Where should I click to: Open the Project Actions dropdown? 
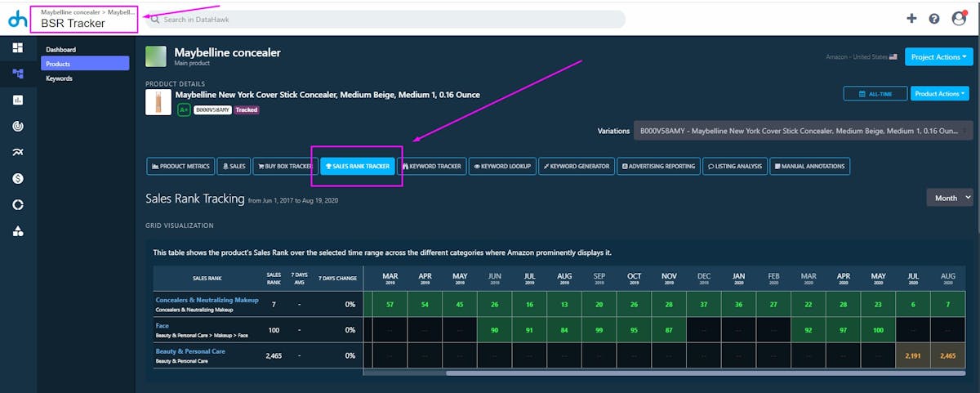(938, 57)
